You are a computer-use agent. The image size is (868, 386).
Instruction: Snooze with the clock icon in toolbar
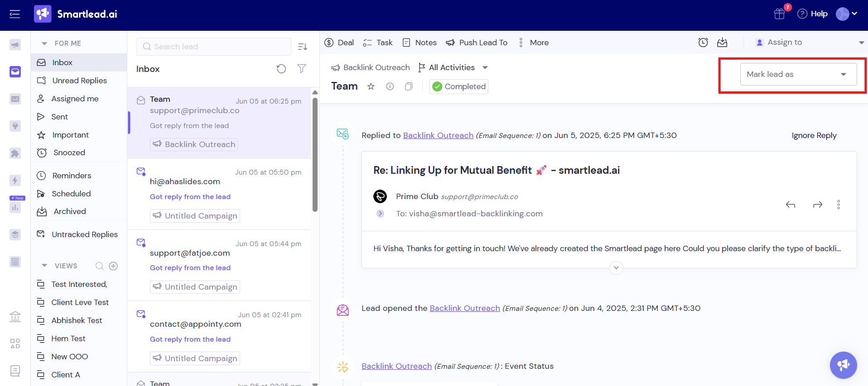[x=703, y=43]
